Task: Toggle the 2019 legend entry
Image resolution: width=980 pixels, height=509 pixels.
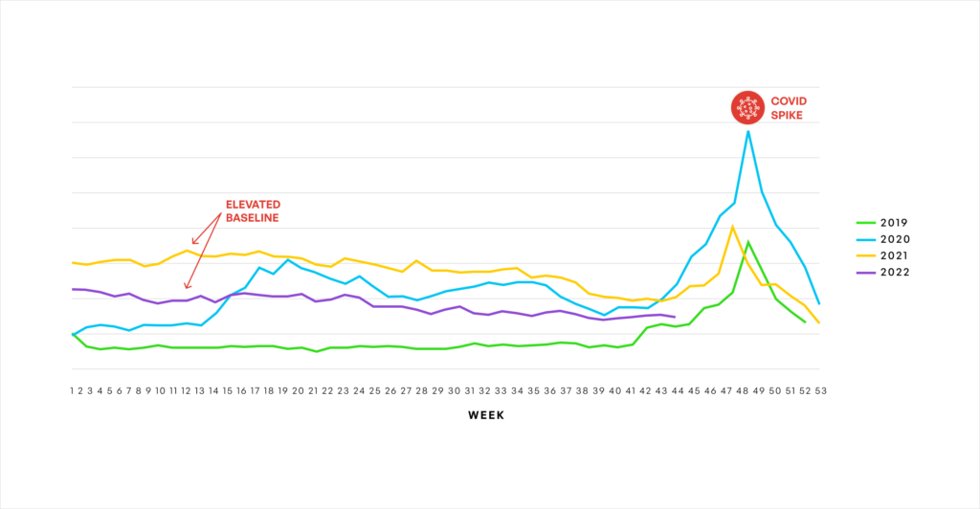Action: click(882, 223)
